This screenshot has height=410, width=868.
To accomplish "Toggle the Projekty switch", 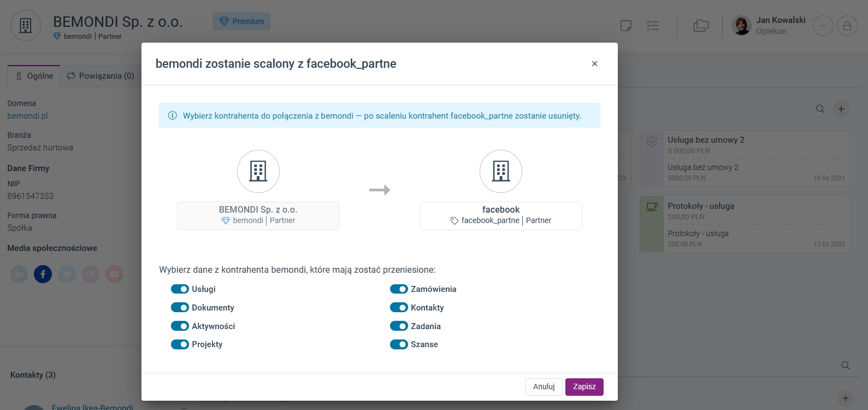I will (180, 344).
